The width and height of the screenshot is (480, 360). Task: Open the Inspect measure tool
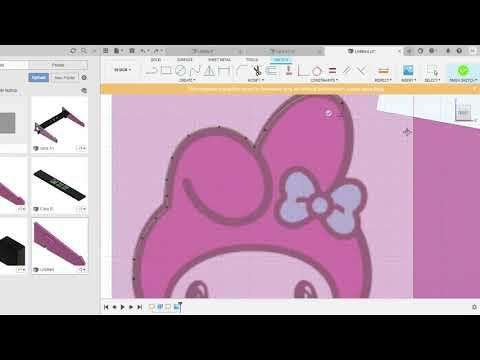[383, 70]
